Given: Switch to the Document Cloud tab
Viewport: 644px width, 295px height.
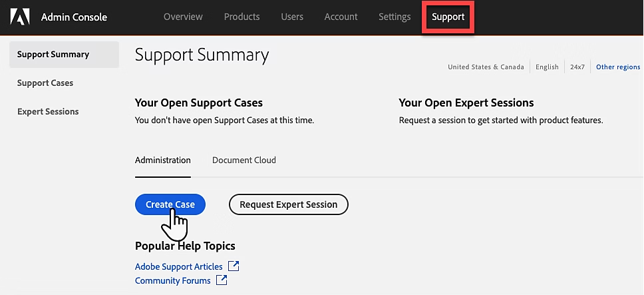Looking at the screenshot, I should (244, 160).
